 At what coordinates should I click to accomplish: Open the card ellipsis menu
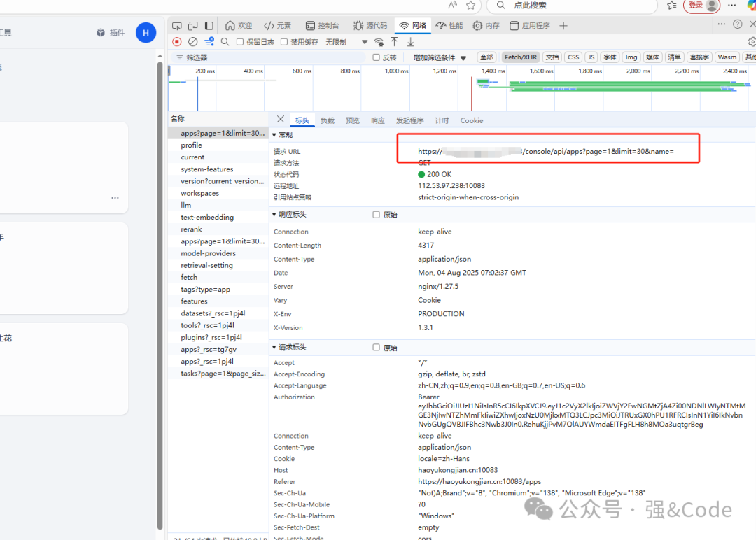115,197
